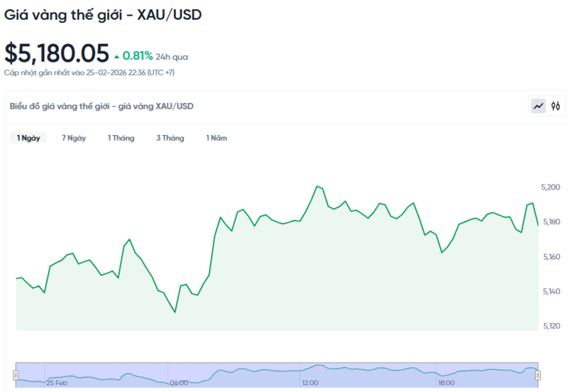The height and width of the screenshot is (392, 568).
Task: Grab the left handle of range navigator
Action: tap(16, 374)
